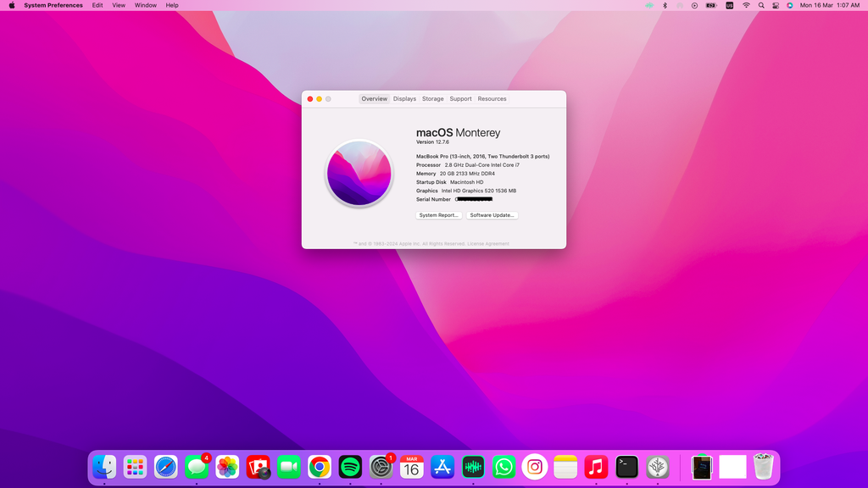The width and height of the screenshot is (868, 488).
Task: Click the System Report button
Action: pos(439,215)
